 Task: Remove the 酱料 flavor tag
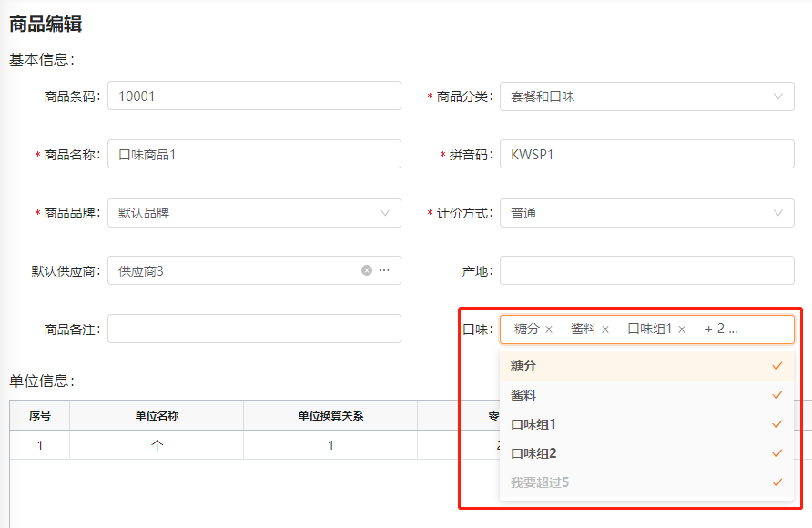pyautogui.click(x=605, y=330)
